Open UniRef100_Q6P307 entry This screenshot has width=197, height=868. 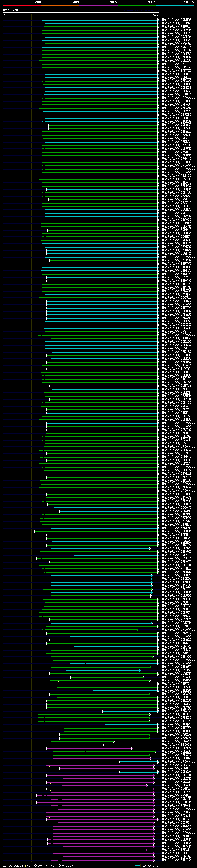177,81
